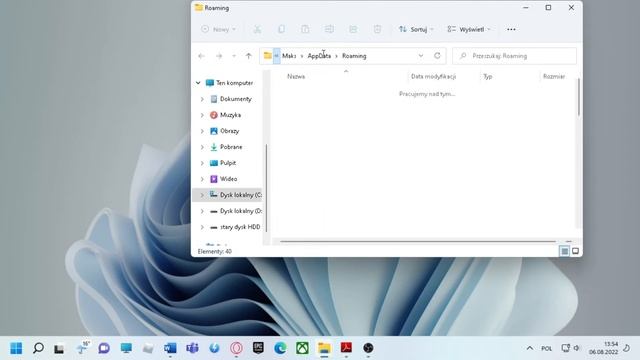This screenshot has height=360, width=640.
Task: Open the Nowy (New) menu
Action: click(x=218, y=29)
